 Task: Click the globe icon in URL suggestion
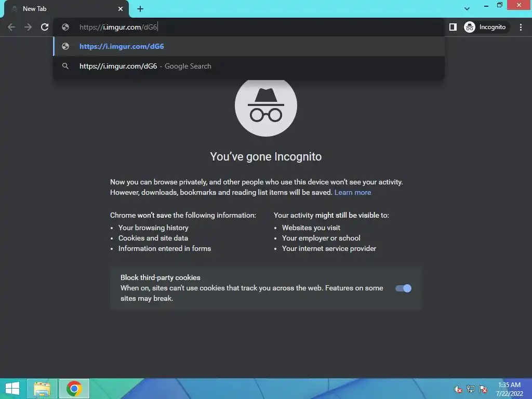click(x=65, y=46)
